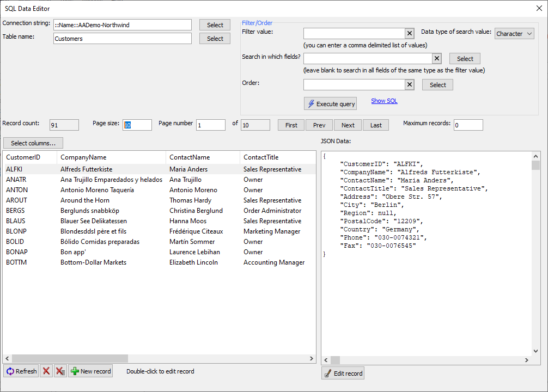Image resolution: width=548 pixels, height=392 pixels.
Task: Choose Order fields with Select button
Action: coord(437,85)
